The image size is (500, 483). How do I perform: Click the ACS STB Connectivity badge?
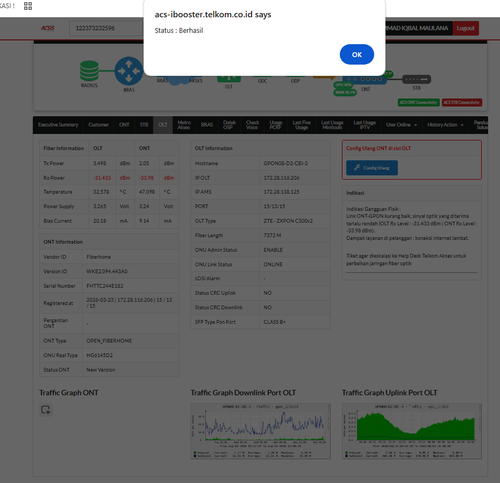coord(462,102)
